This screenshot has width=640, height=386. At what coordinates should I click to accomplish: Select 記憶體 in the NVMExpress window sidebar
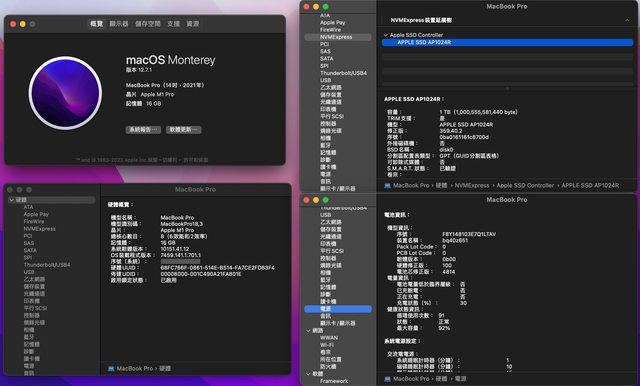(328, 153)
